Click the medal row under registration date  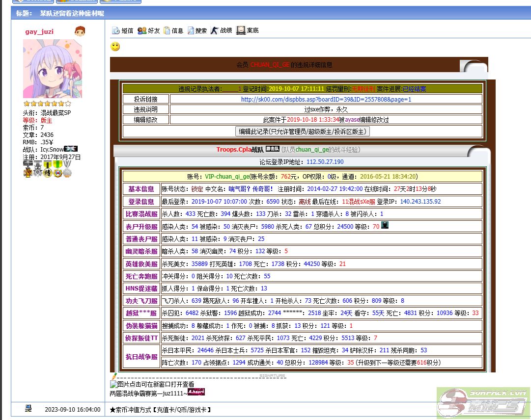coord(48,169)
